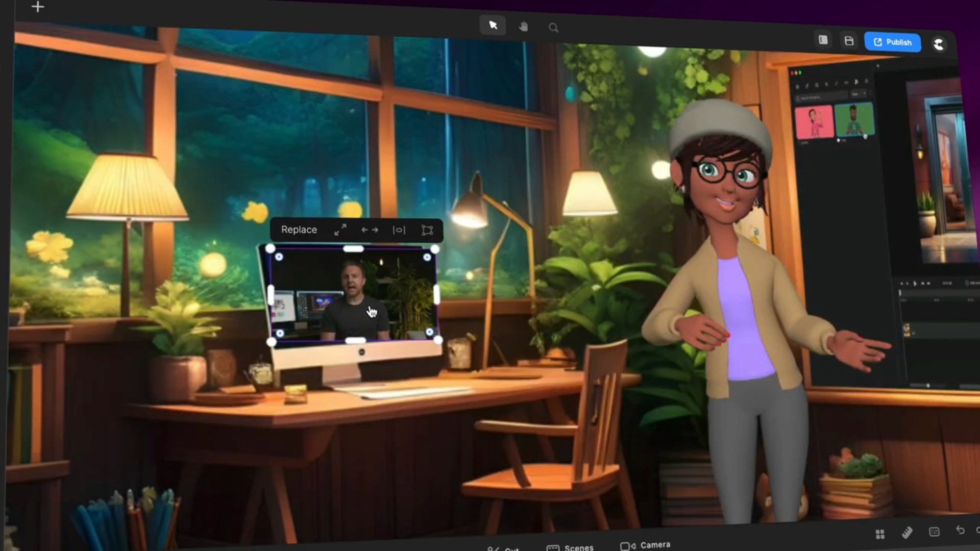Open the grid view icon

coord(880,534)
